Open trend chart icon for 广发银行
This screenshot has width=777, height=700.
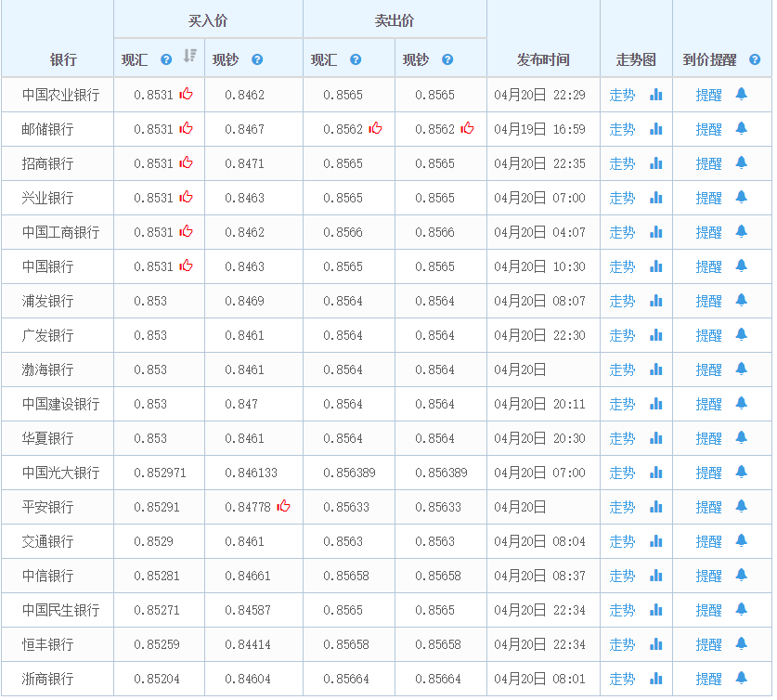[x=656, y=335]
